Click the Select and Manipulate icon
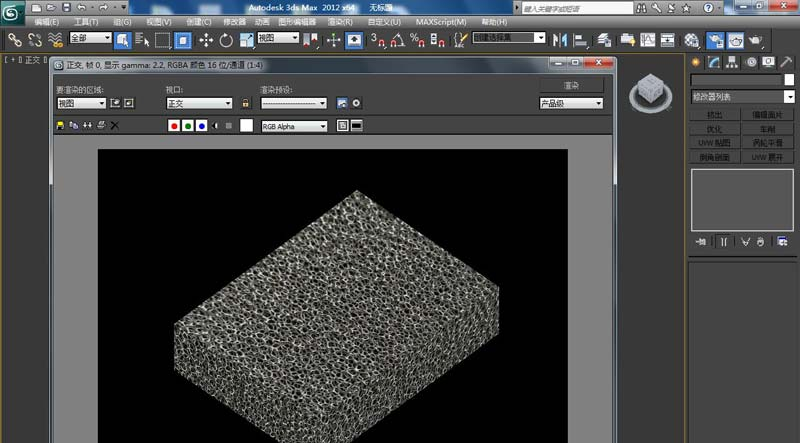Image resolution: width=800 pixels, height=443 pixels. (x=333, y=40)
